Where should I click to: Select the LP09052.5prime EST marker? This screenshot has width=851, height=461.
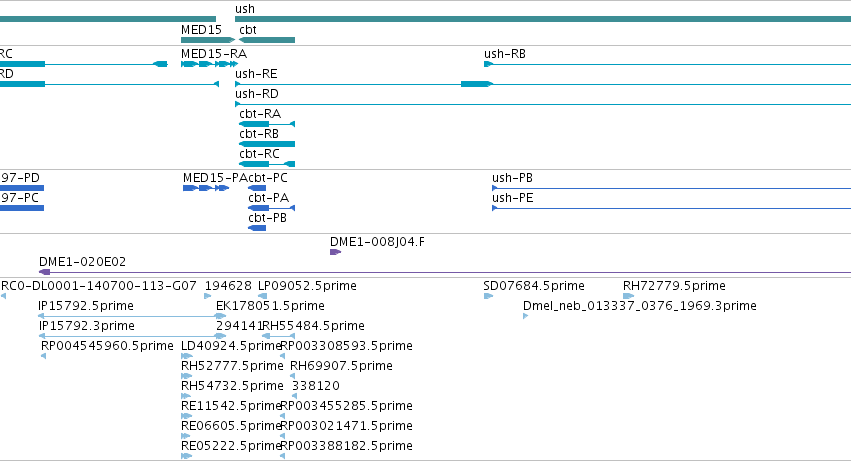262,296
